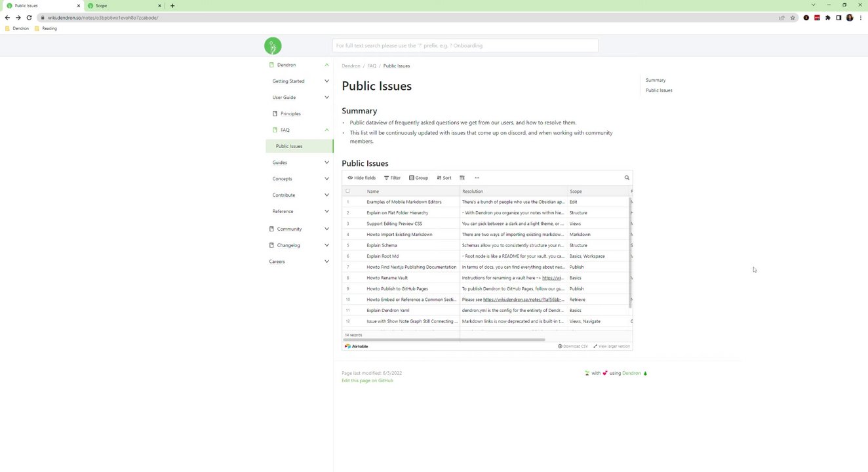This screenshot has height=472, width=868.
Task: Go forward with the browser forward arrow
Action: [x=18, y=18]
